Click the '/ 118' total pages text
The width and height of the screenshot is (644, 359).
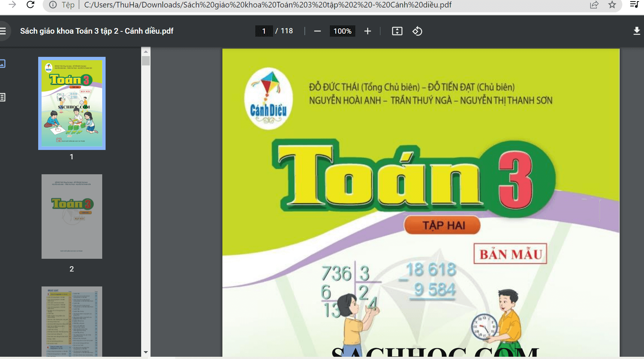(x=284, y=31)
